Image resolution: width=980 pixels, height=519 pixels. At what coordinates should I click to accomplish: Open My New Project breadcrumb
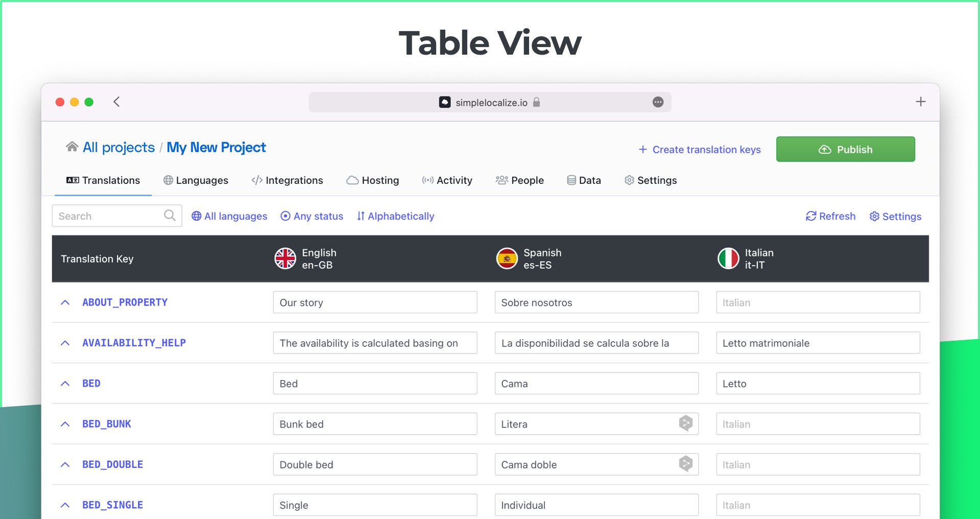pos(216,148)
